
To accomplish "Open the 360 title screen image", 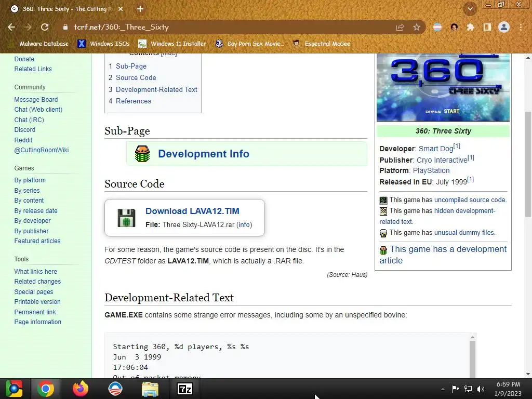I will [x=443, y=87].
